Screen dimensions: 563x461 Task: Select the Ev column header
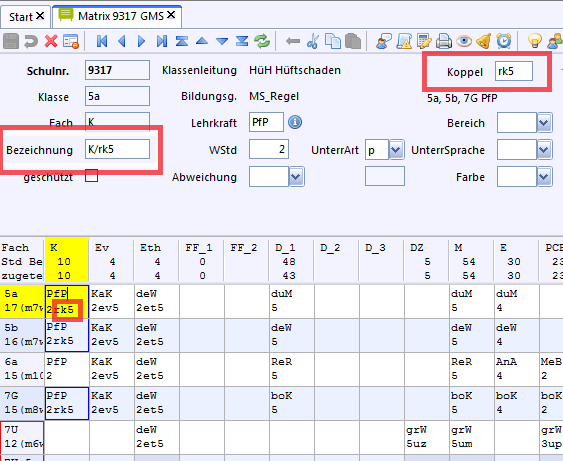[x=111, y=261]
